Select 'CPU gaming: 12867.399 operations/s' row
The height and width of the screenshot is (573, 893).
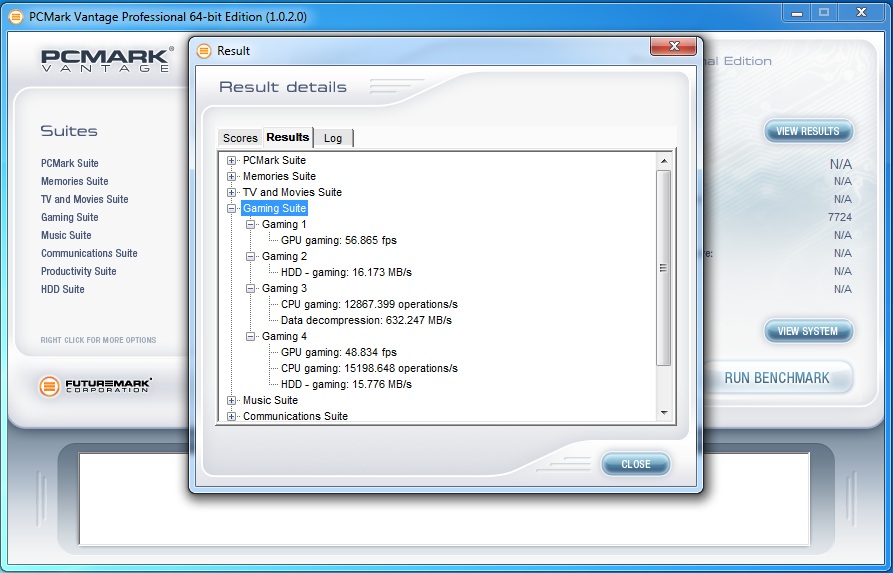[x=369, y=304]
